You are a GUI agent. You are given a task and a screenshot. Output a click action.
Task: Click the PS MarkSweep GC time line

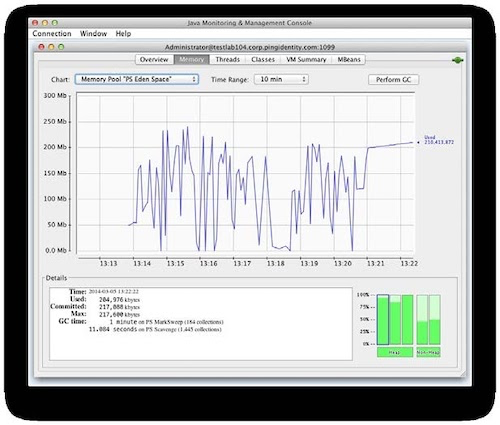[x=166, y=322]
